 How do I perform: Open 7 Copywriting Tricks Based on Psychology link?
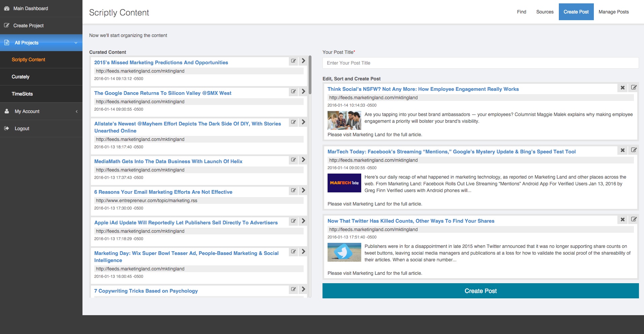[146, 291]
